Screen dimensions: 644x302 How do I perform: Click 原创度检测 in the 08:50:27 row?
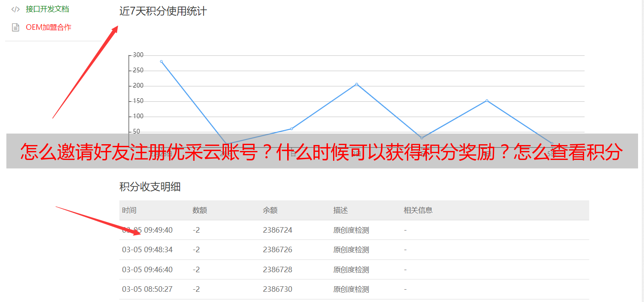(351, 289)
